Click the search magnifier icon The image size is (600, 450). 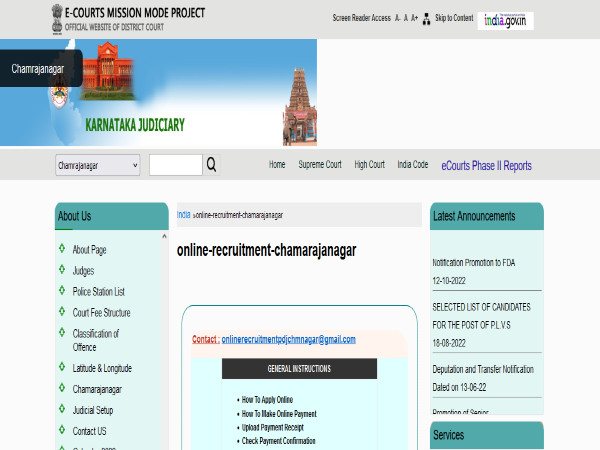click(211, 165)
